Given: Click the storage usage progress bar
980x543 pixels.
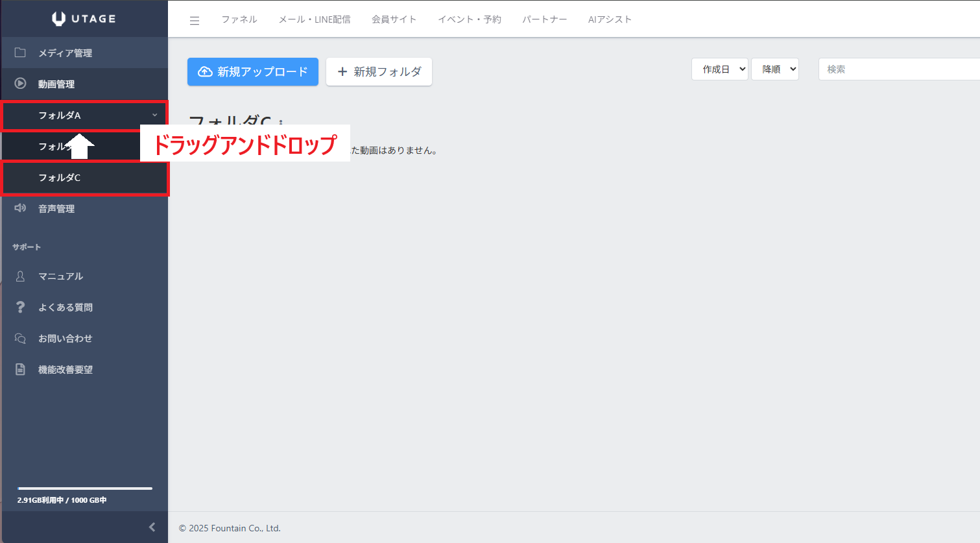Looking at the screenshot, I should click(x=85, y=489).
